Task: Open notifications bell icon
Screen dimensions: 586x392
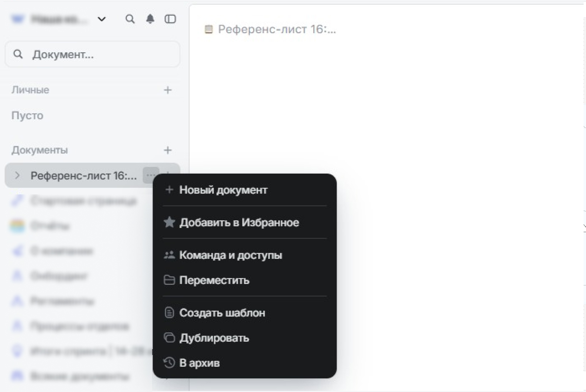Action: (150, 19)
